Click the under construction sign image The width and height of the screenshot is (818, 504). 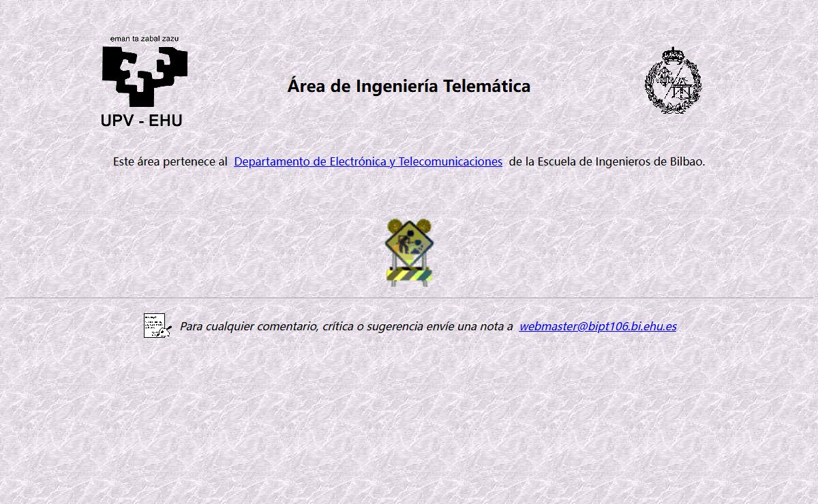tap(409, 252)
